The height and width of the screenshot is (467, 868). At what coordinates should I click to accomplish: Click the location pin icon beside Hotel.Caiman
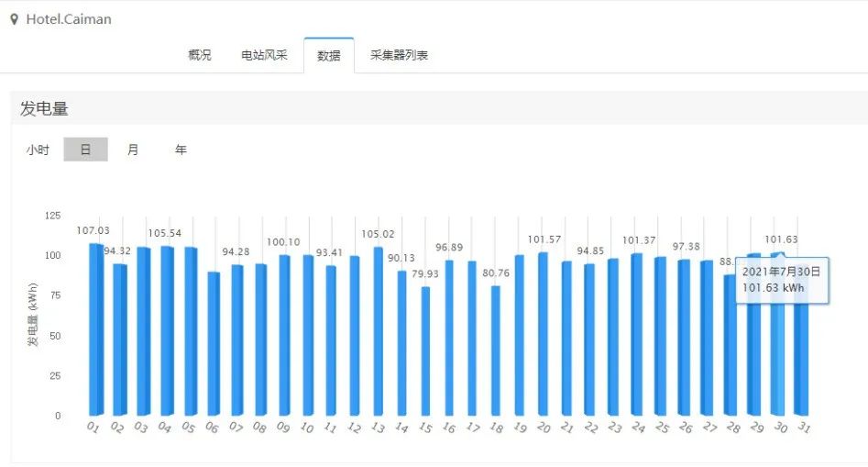(14, 19)
